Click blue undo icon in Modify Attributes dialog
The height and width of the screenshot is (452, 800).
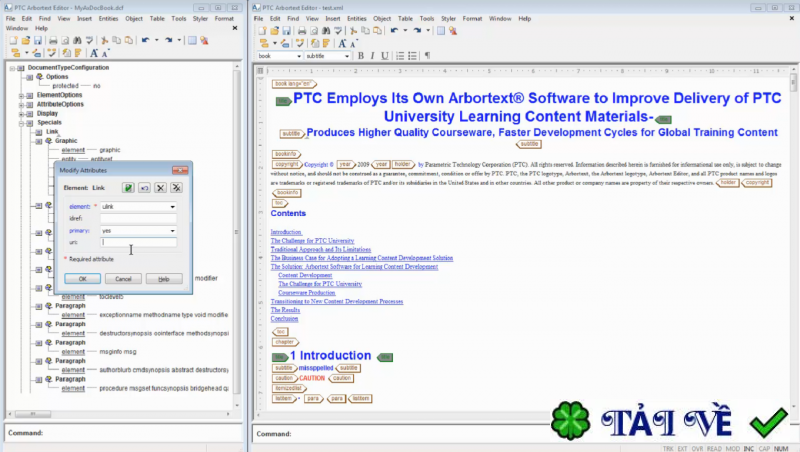pos(144,188)
